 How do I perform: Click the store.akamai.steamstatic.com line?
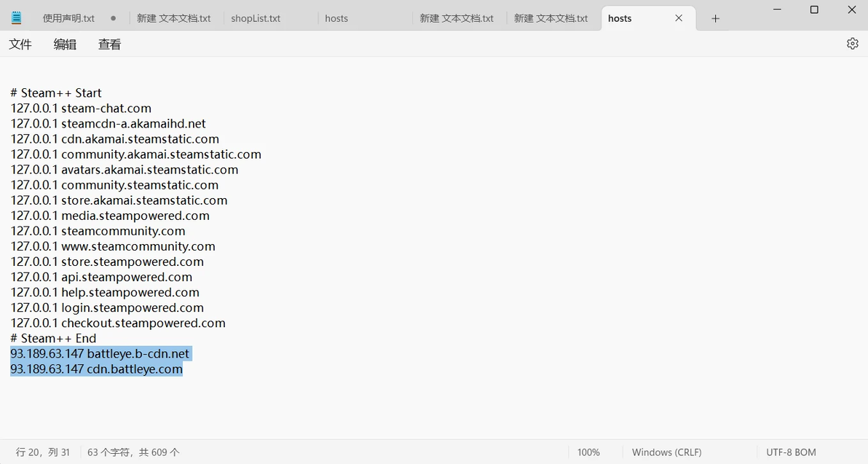119,200
